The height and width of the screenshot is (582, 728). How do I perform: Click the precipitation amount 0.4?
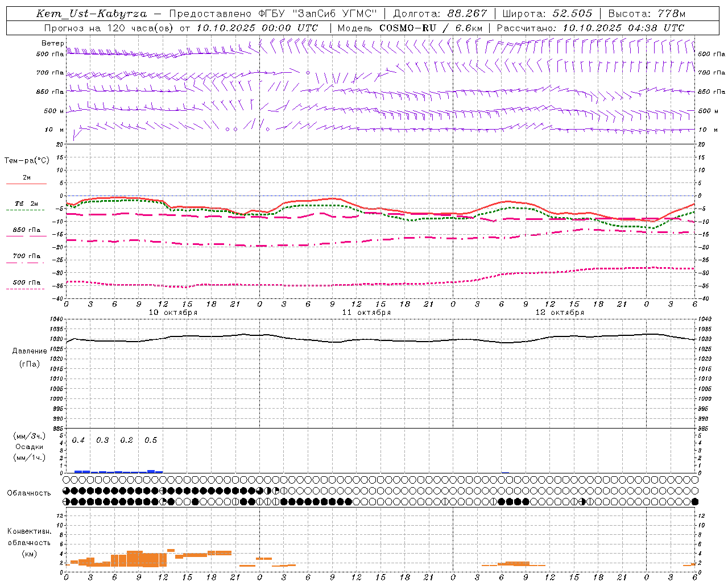[78, 440]
